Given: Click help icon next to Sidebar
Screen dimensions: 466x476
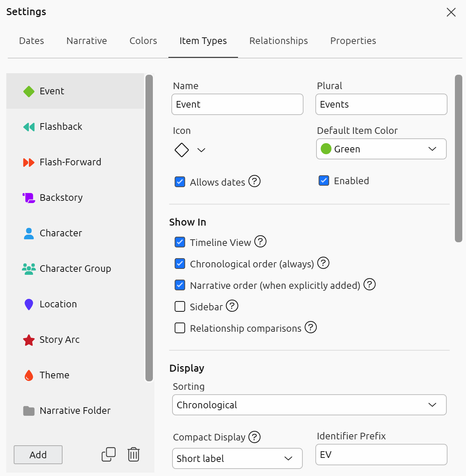Looking at the screenshot, I should (232, 306).
